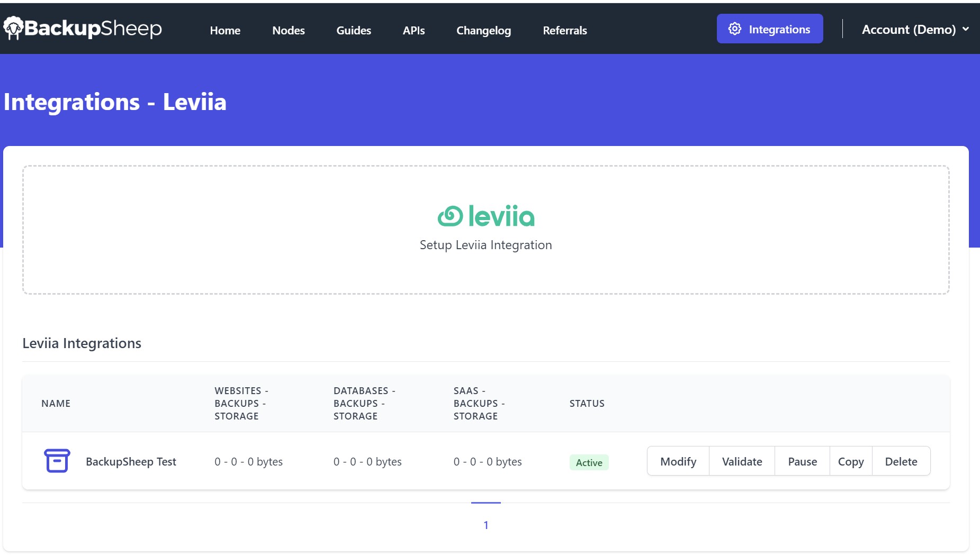Click the archive box icon beside BackupSheep Test

(x=57, y=461)
